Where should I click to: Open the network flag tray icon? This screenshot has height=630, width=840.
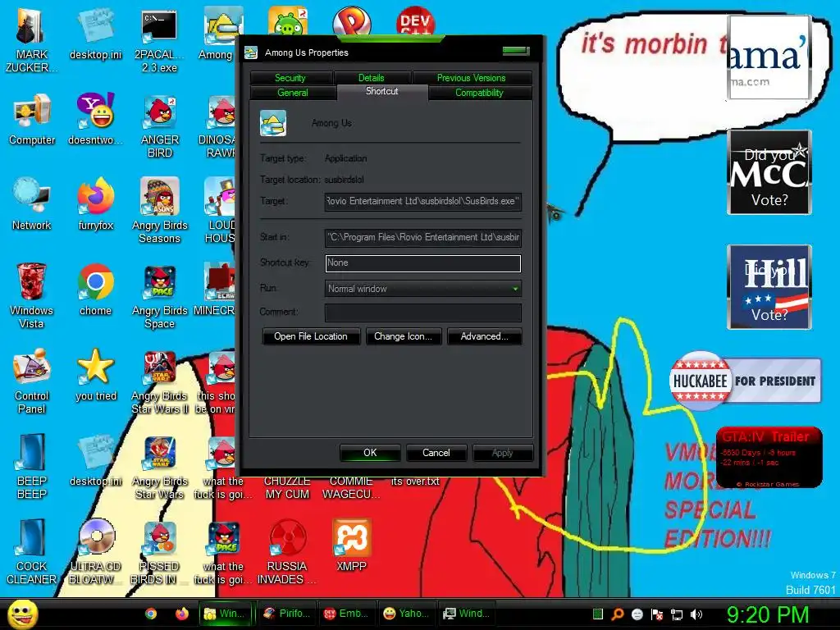coord(657,614)
